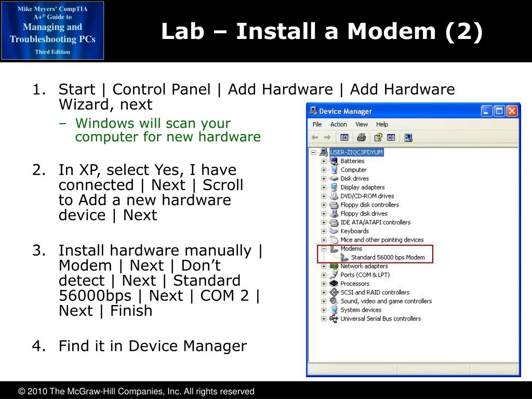Select Standard 56000 bps Modem device
Viewport: 532px width, 399px height.
(388, 257)
